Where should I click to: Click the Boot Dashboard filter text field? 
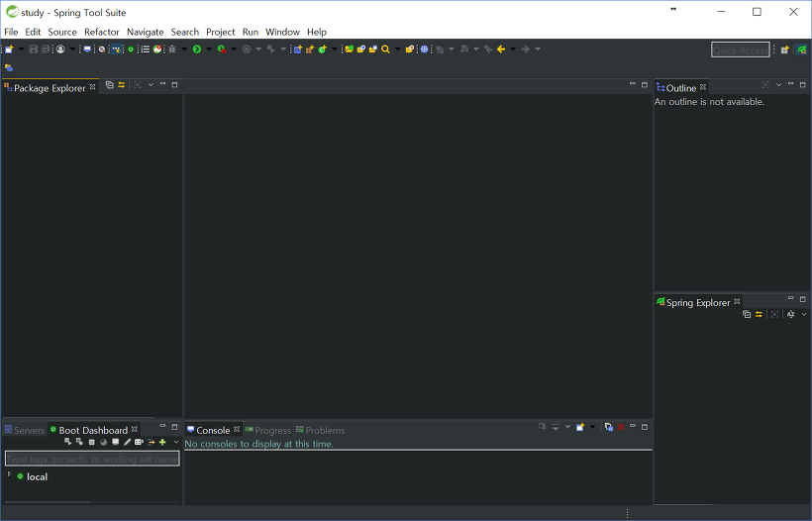coord(92,459)
